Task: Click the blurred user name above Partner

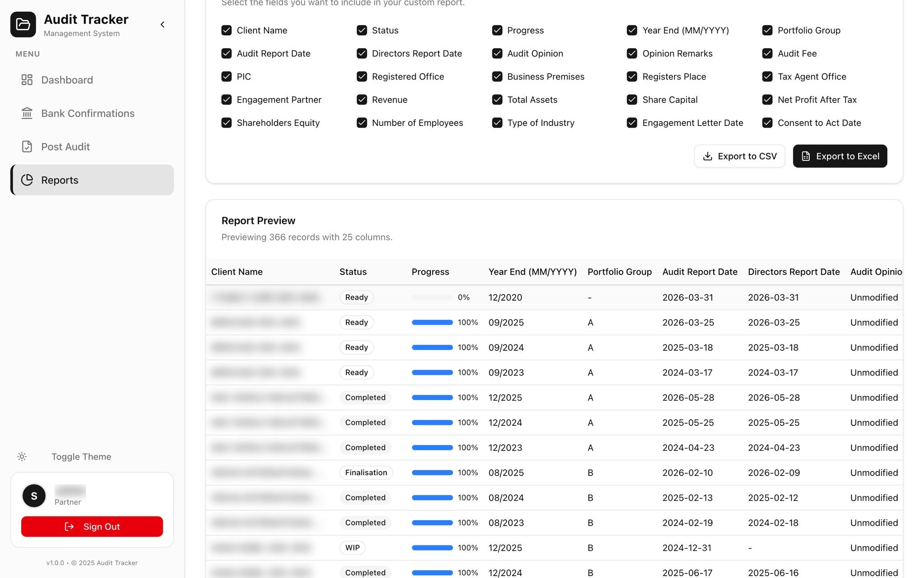Action: pyautogui.click(x=70, y=491)
